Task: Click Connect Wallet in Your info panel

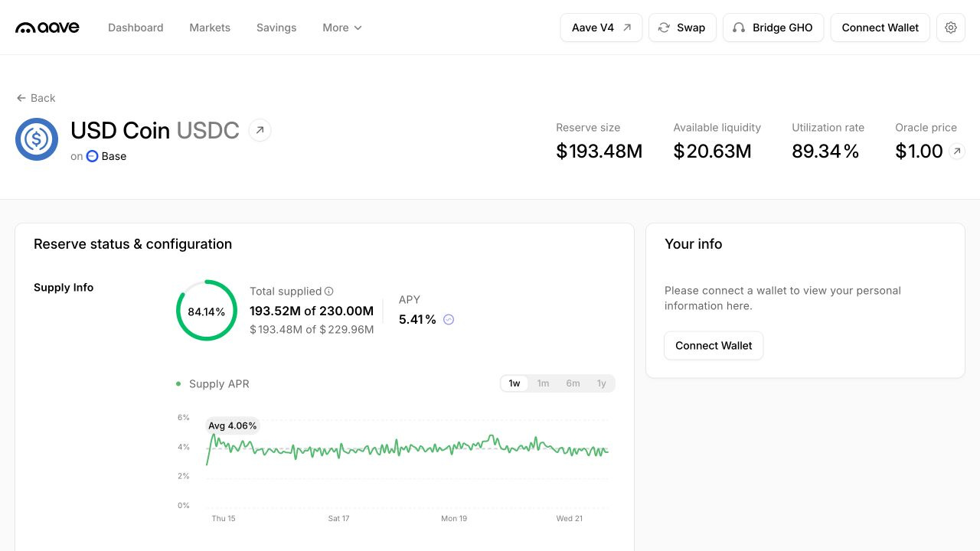Action: pos(714,345)
